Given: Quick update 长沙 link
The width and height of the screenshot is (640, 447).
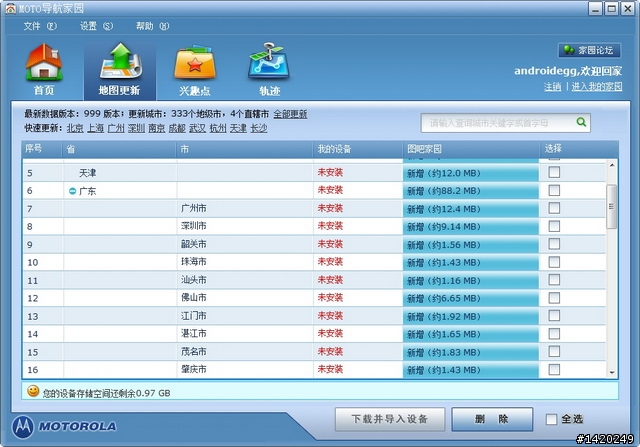Looking at the screenshot, I should point(259,128).
